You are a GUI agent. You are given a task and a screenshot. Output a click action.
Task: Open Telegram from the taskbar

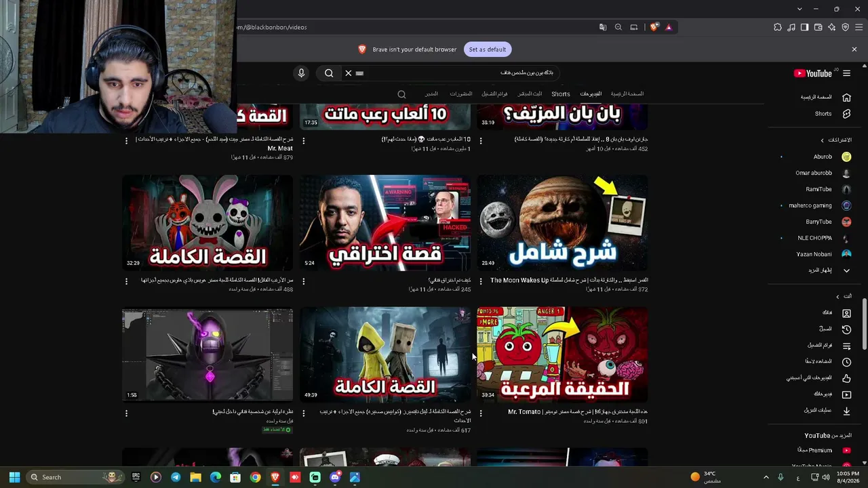[176, 477]
